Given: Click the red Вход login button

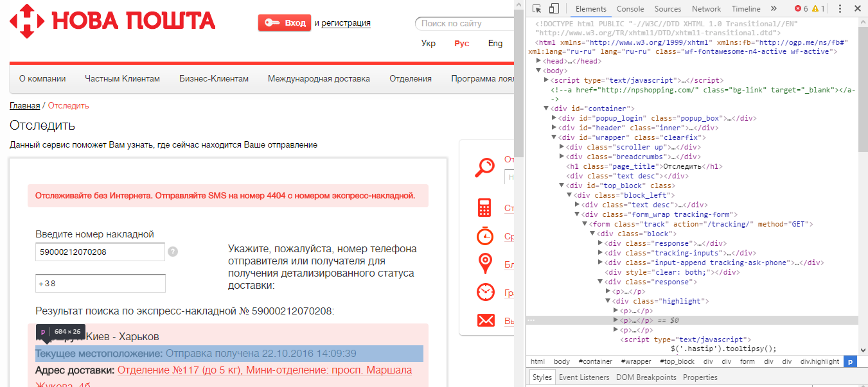Looking at the screenshot, I should pyautogui.click(x=285, y=23).
